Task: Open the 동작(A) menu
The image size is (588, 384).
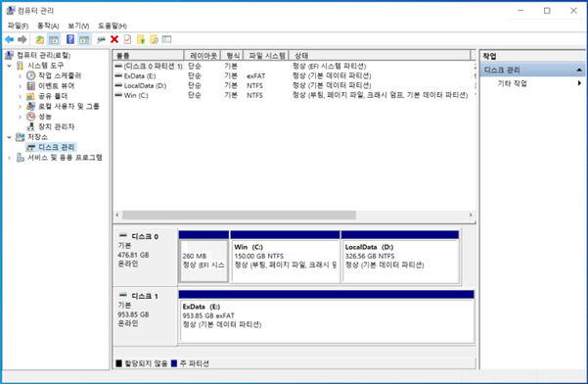Action: click(x=48, y=25)
